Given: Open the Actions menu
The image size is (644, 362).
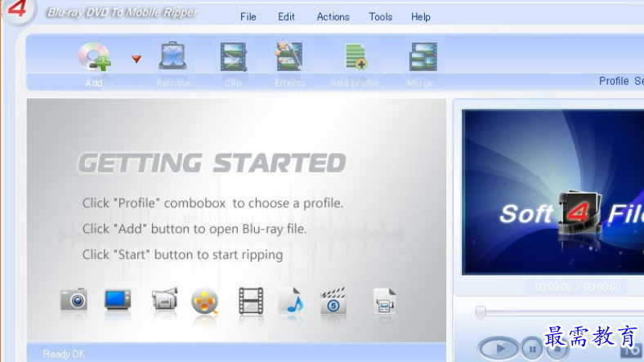Looking at the screenshot, I should [x=333, y=17].
